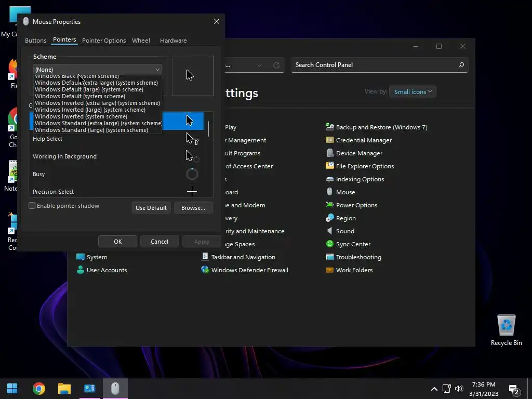Viewport: 532px width, 399px height.
Task: Open File Explorer from the taskbar
Action: pyautogui.click(x=64, y=389)
